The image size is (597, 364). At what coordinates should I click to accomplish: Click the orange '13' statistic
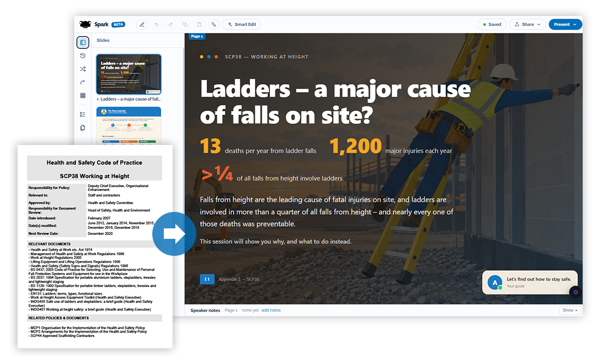(211, 146)
